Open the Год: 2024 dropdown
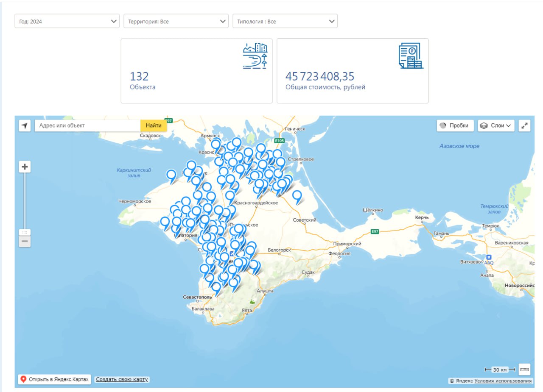The image size is (543, 392). click(67, 21)
